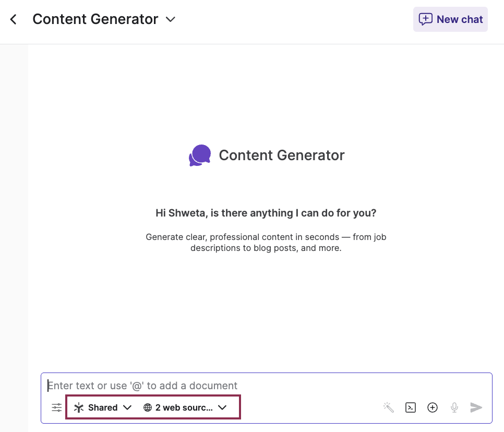
Task: Click the globe icon beside web sources
Action: coord(148,407)
